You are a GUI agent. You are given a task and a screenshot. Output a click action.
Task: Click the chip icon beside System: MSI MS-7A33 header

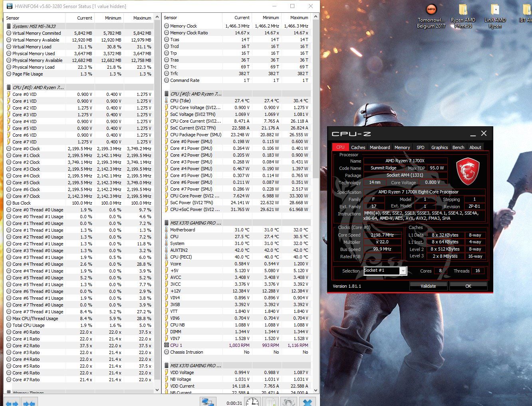point(9,26)
